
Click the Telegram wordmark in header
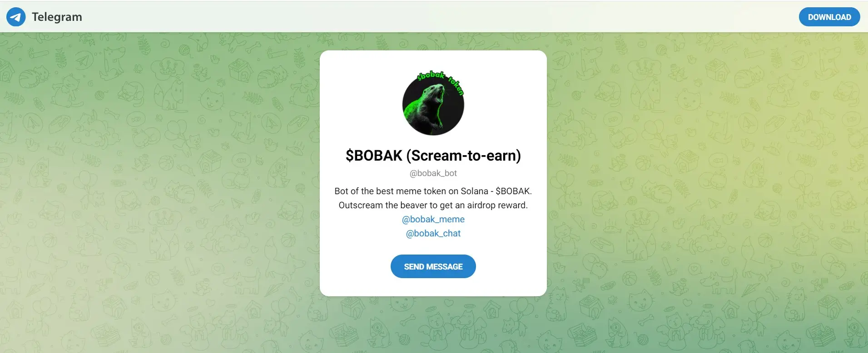point(57,17)
